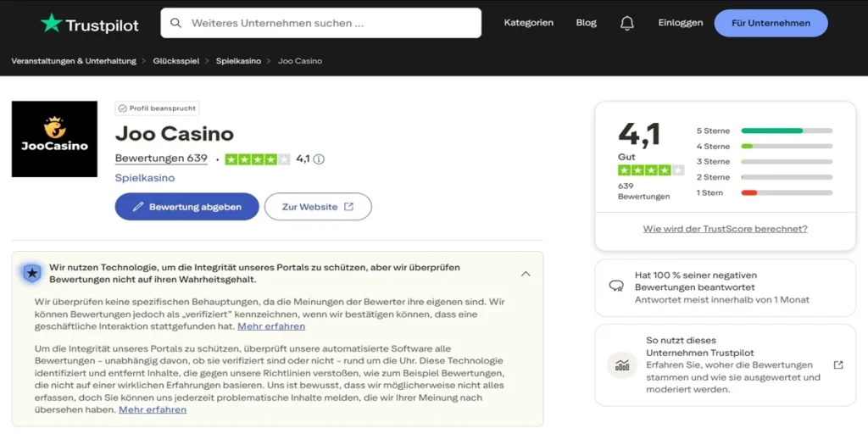
Task: Click first 'Mehr erfahren' link after 'stattgefunden hat.'
Action: (271, 326)
